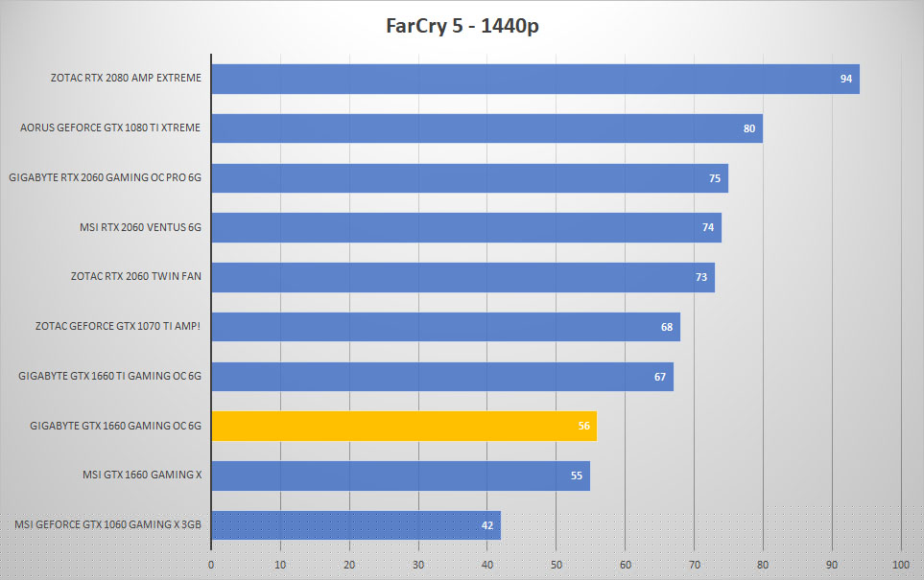Click the data label 42

coord(487,525)
